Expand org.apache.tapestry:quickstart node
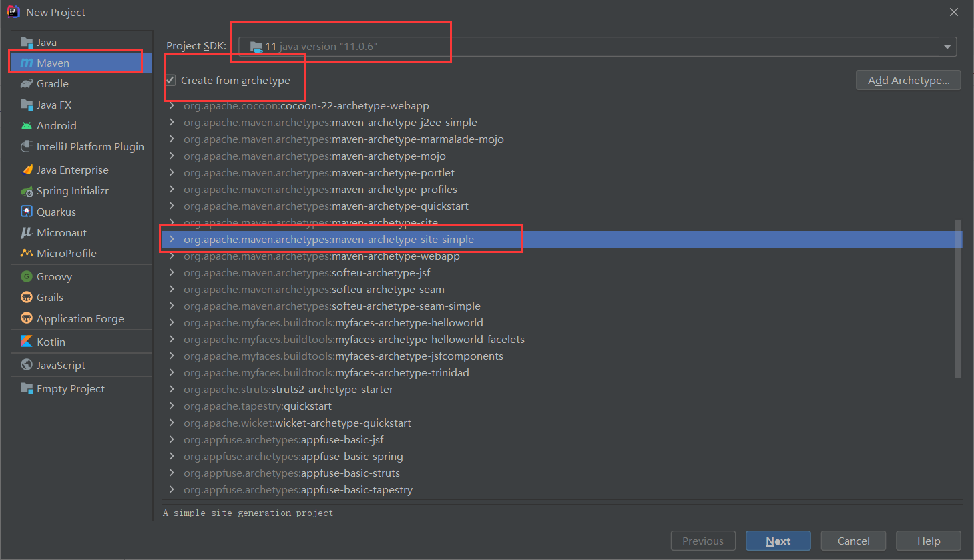 172,406
